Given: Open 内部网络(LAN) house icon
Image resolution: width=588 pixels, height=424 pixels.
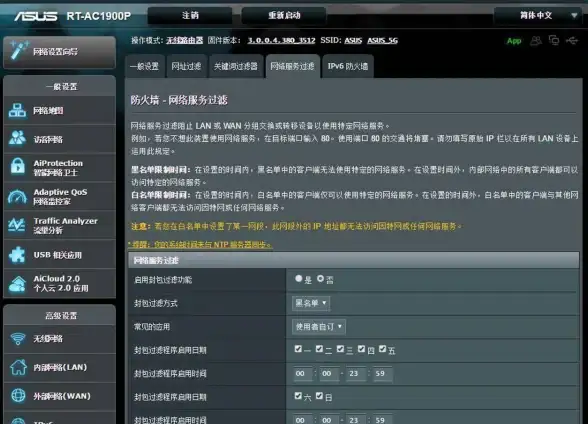Looking at the screenshot, I should click(18, 367).
